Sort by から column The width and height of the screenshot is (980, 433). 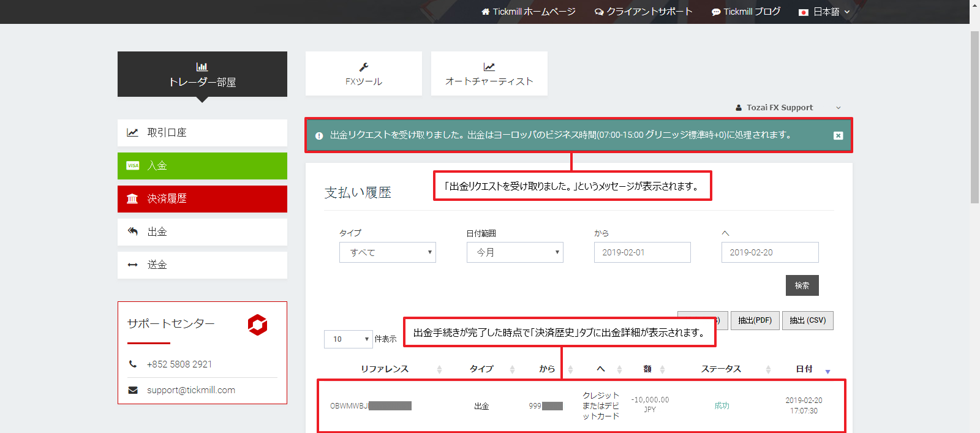547,369
